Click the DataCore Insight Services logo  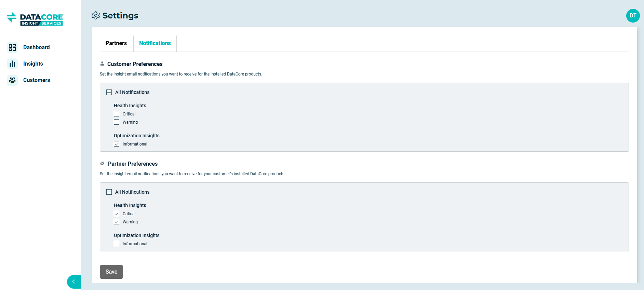[35, 19]
